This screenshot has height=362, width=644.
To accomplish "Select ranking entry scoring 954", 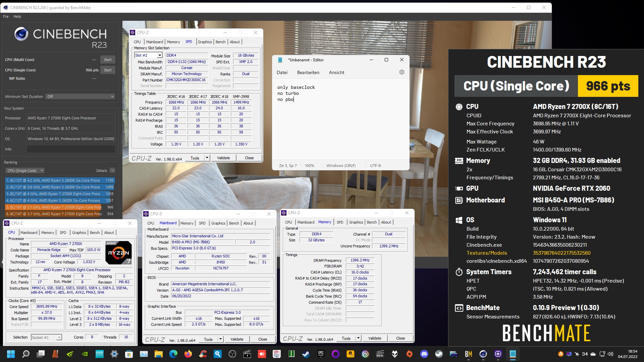I will click(60, 214).
